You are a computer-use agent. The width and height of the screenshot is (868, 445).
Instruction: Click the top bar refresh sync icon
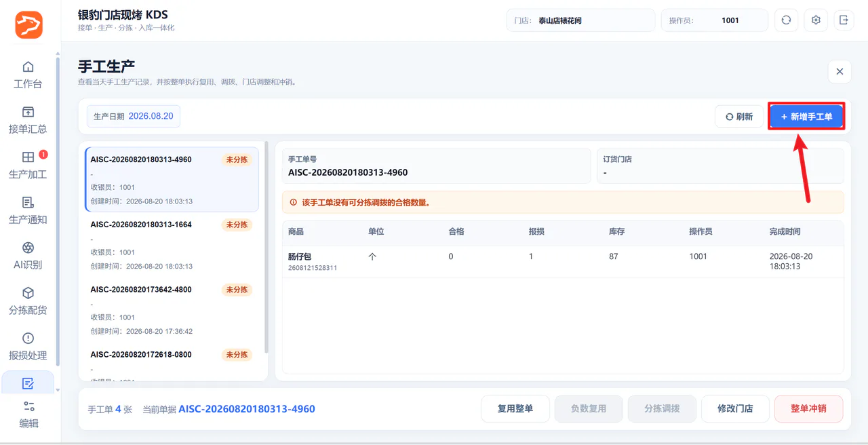click(786, 20)
